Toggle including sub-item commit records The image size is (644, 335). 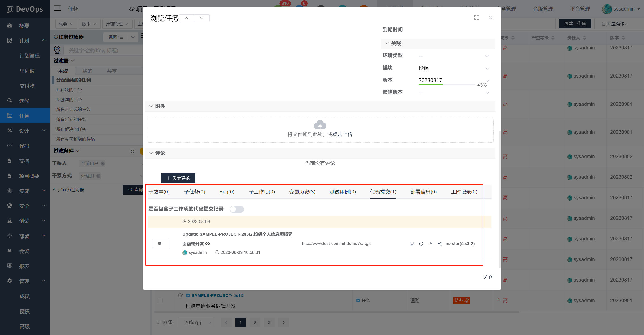tap(237, 209)
